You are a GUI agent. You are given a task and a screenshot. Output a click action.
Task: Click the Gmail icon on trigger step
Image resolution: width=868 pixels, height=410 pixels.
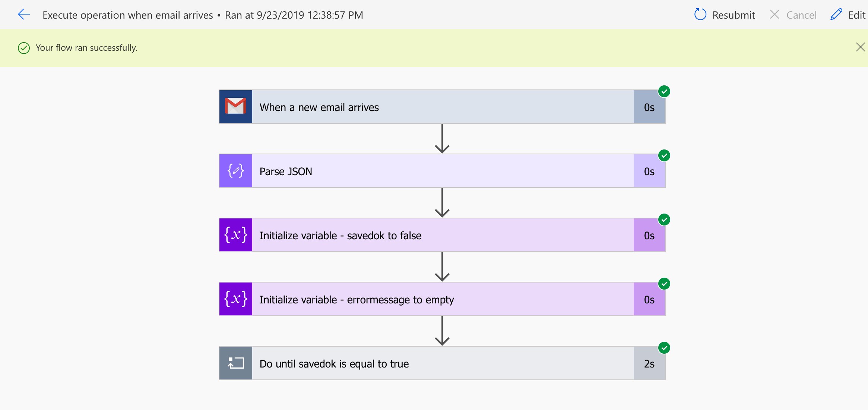pos(235,107)
